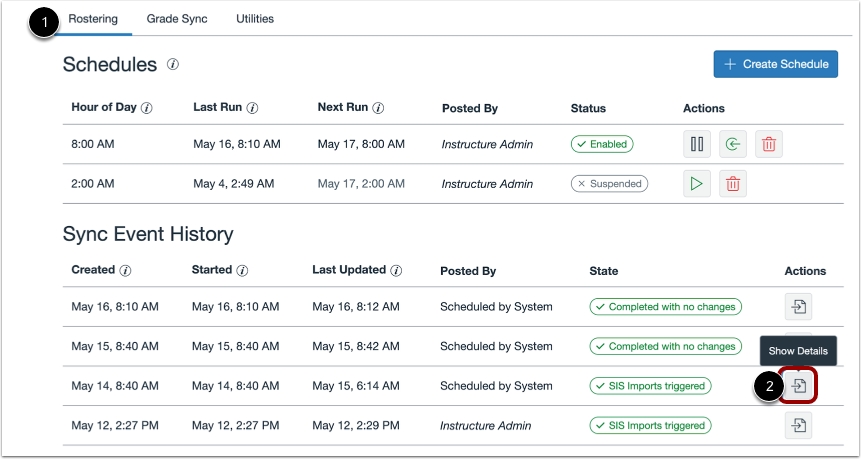Click the Suspended status badge
The height and width of the screenshot is (459, 861).
pyautogui.click(x=609, y=184)
